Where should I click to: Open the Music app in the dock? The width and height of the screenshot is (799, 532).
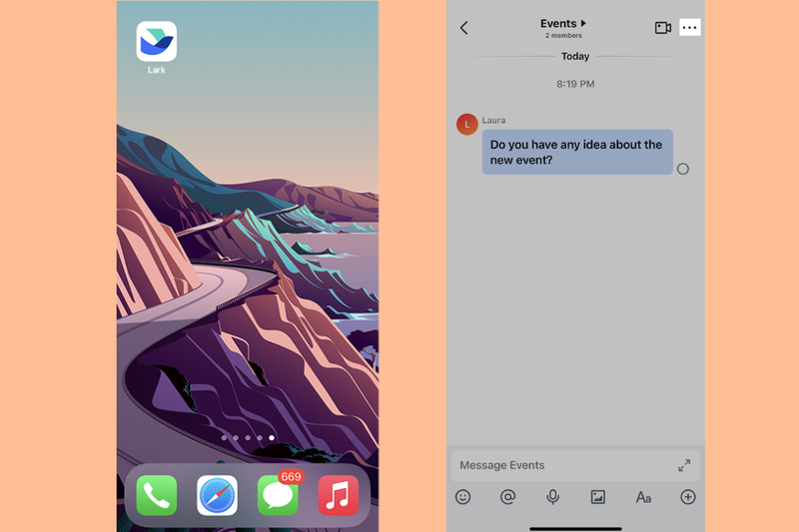point(339,495)
